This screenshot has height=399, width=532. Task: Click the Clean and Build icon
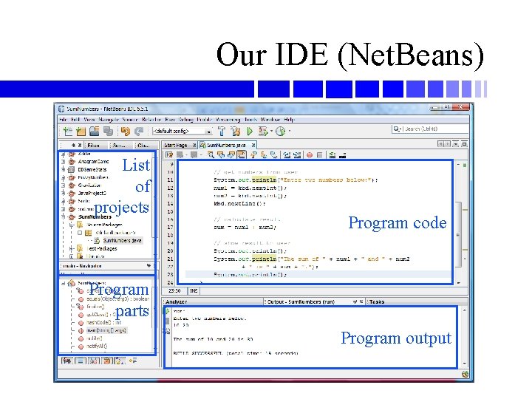[236, 131]
